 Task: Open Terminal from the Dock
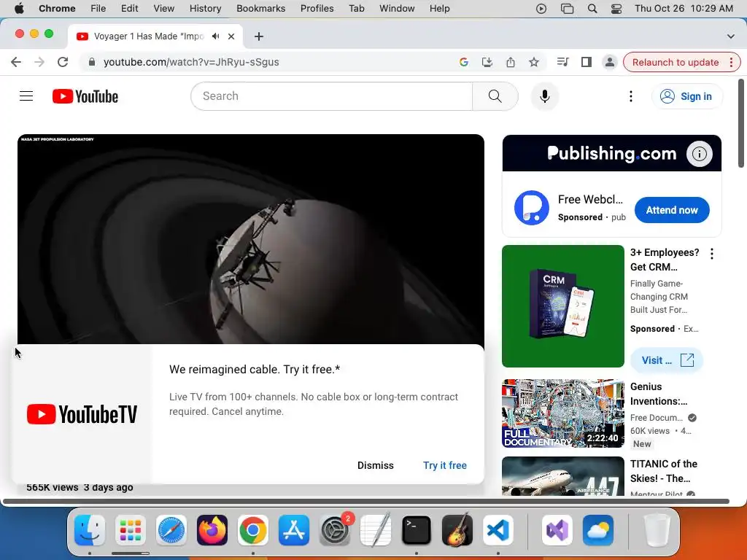pos(417,530)
